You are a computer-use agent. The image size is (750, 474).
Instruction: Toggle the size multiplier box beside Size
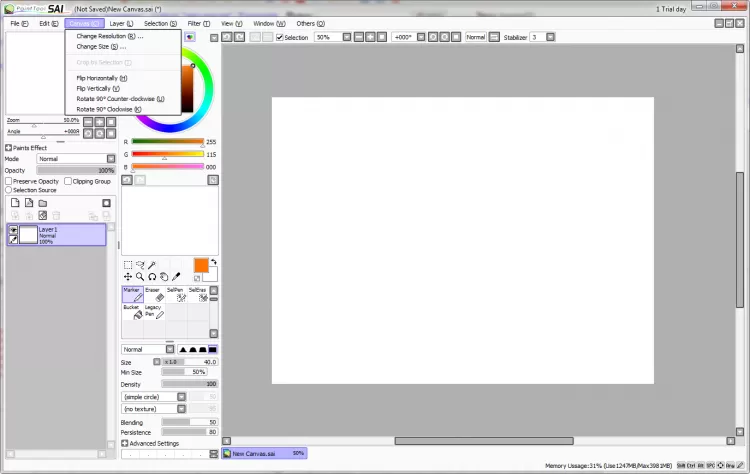(156, 362)
